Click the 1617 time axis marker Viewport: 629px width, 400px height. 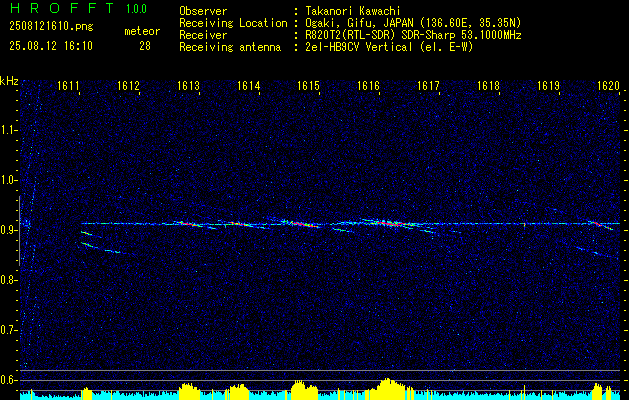(x=428, y=85)
